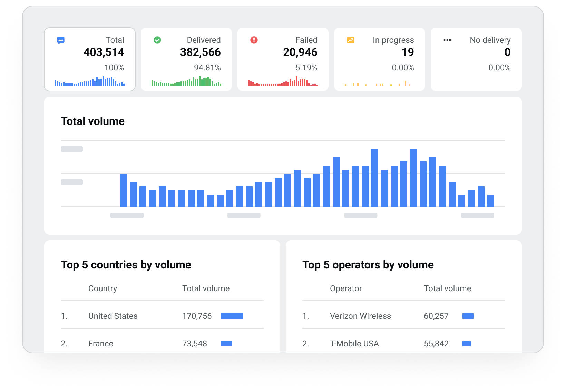Switch to the No delivery card view
Viewport: 566px width, 392px height.
(x=476, y=59)
